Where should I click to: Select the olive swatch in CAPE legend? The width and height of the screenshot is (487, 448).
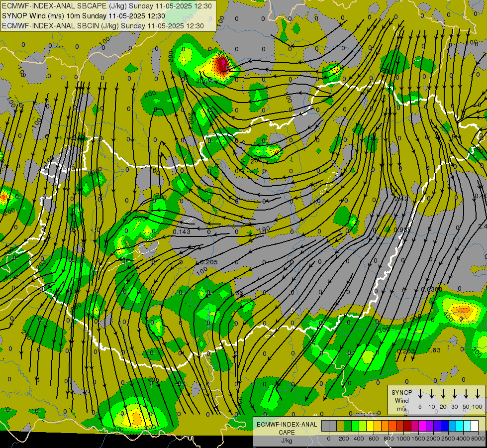pyautogui.click(x=340, y=426)
